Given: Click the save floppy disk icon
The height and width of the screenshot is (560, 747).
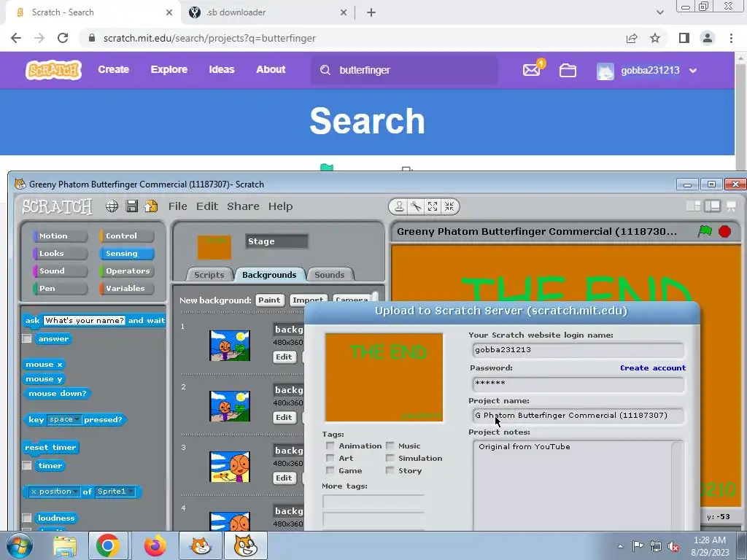Looking at the screenshot, I should (x=132, y=206).
